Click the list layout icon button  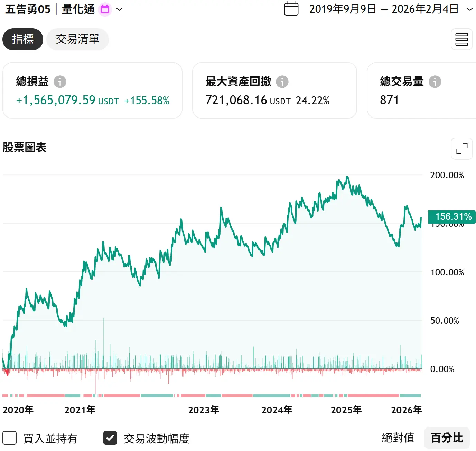pyautogui.click(x=461, y=39)
